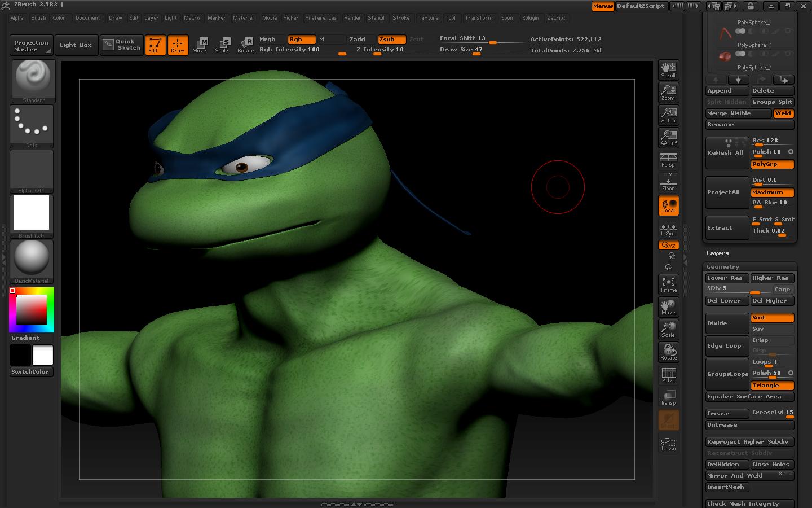Screen dimensions: 812x508
Task: Toggle the Rgb color mode
Action: pyautogui.click(x=301, y=40)
